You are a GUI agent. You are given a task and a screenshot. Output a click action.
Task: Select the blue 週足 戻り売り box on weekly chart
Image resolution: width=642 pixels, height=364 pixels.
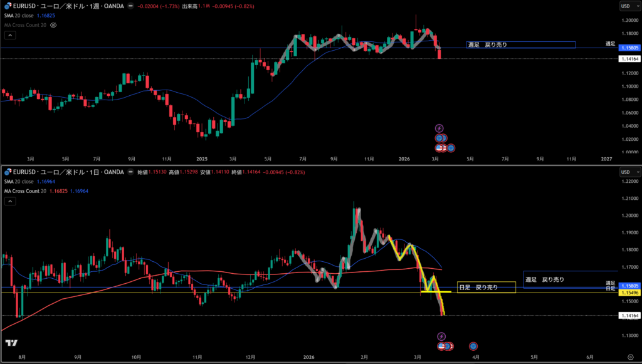click(x=520, y=44)
